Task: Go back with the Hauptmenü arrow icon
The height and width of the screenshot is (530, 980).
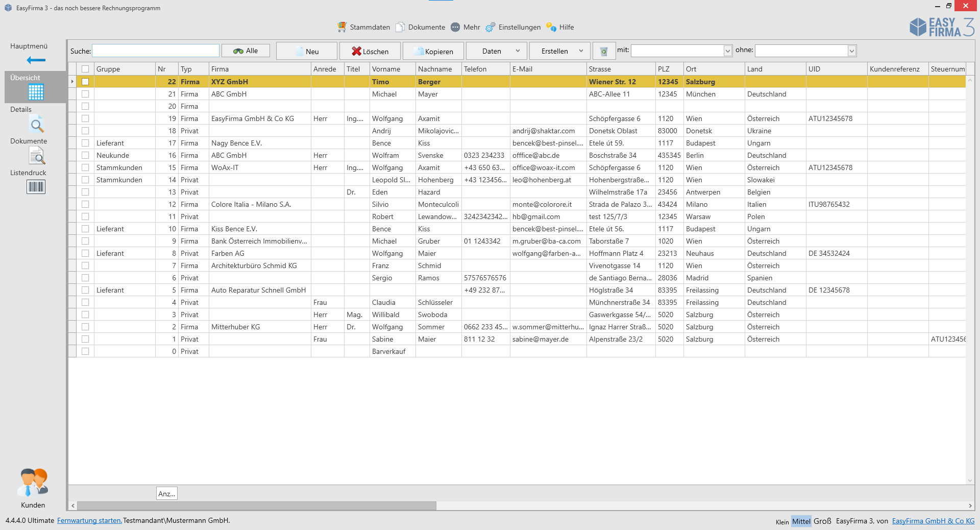Action: (x=36, y=60)
